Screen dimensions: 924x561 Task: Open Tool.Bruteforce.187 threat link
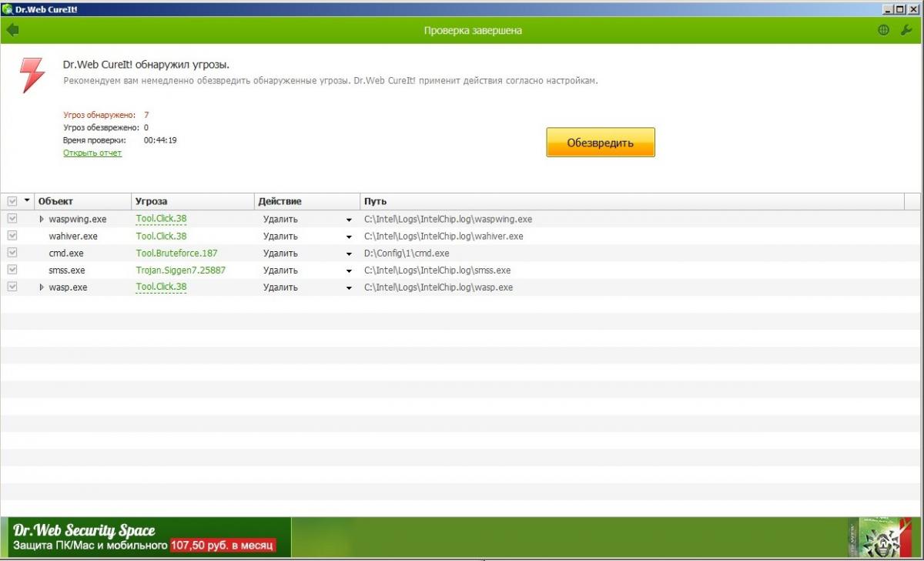pos(177,253)
